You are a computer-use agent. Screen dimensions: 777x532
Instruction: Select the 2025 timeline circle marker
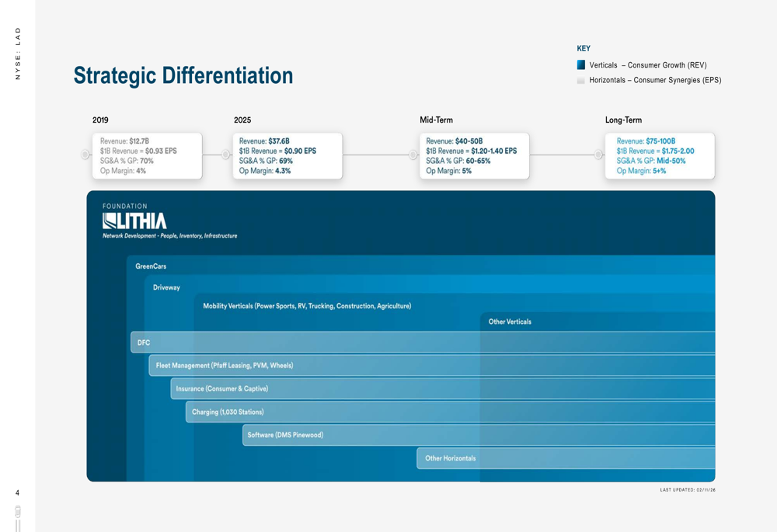click(225, 155)
